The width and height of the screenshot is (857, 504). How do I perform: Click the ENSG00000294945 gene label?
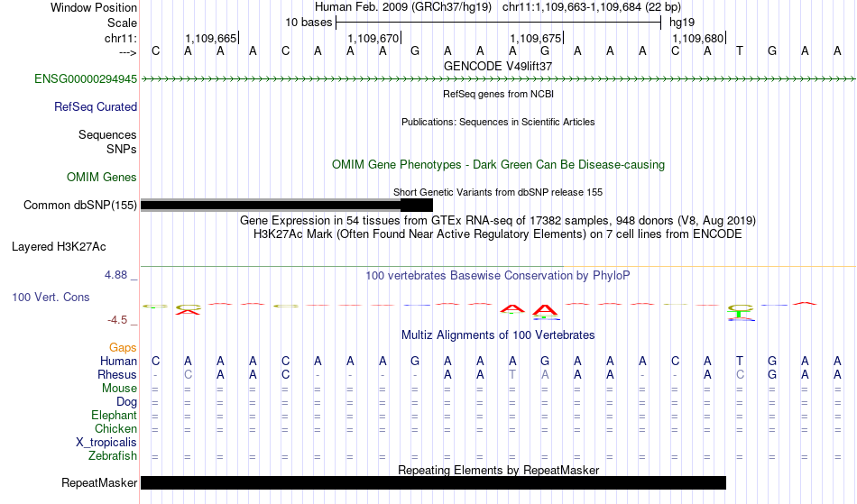click(86, 79)
